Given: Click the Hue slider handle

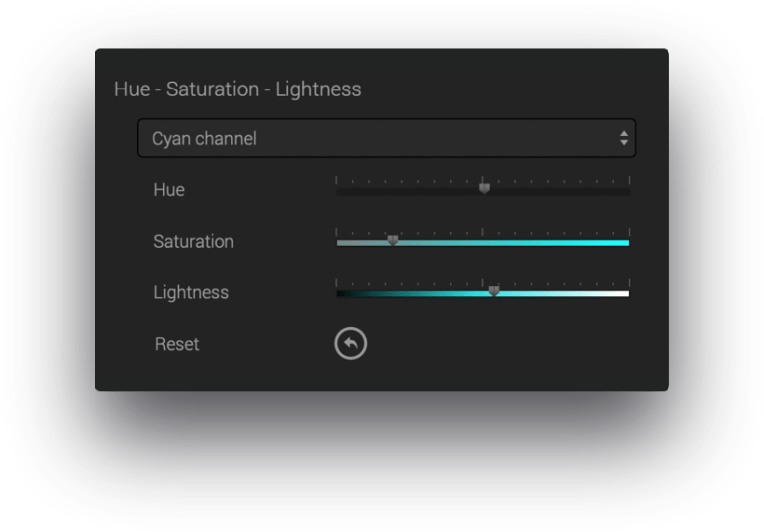Looking at the screenshot, I should 484,188.
